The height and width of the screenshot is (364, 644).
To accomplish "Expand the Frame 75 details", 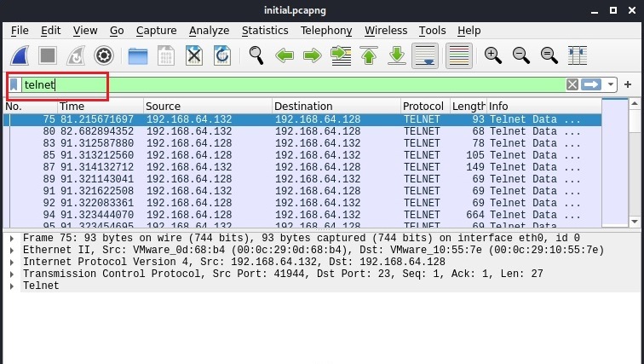I will point(12,239).
